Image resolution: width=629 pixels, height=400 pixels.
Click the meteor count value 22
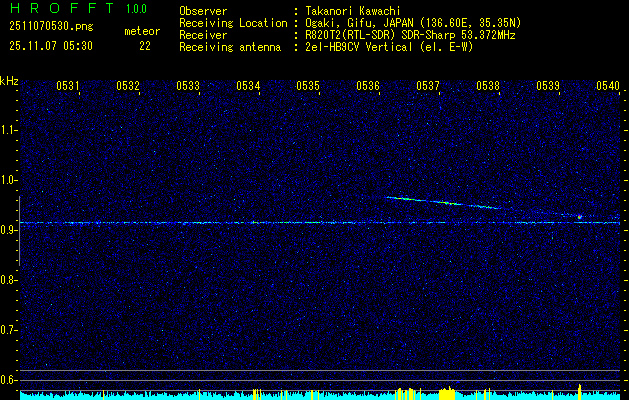pyautogui.click(x=145, y=45)
